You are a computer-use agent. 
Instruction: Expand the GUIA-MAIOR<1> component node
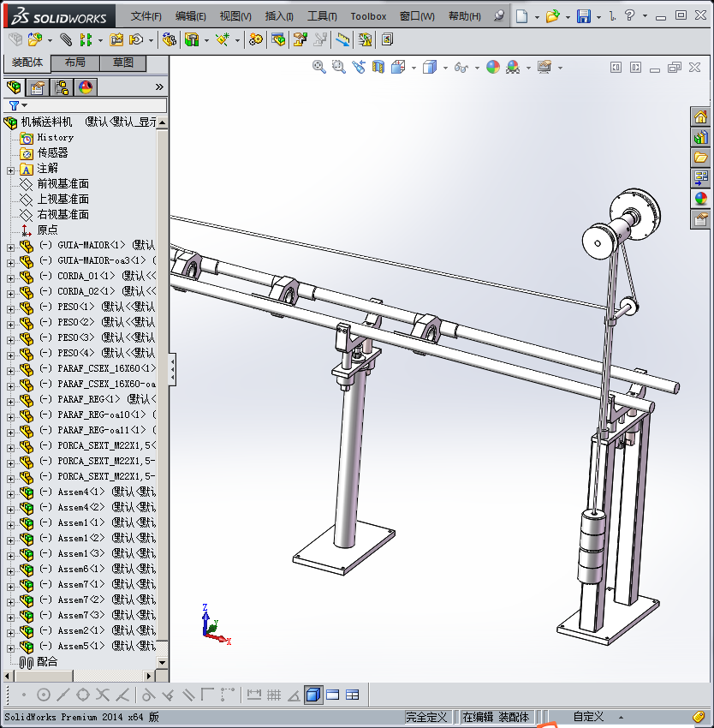11,246
